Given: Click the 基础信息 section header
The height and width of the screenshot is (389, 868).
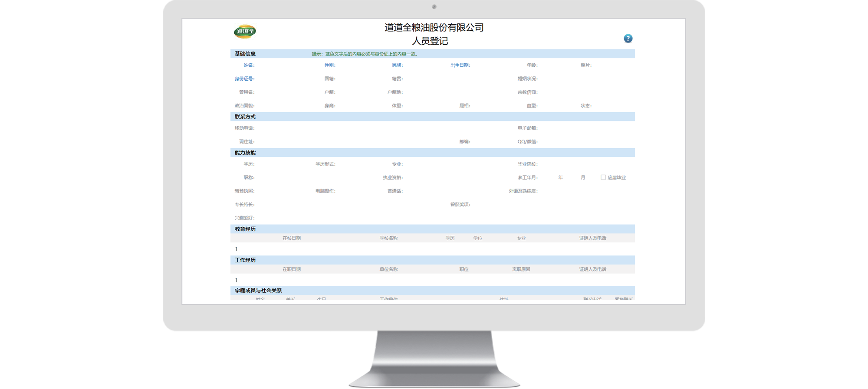Looking at the screenshot, I should (245, 54).
